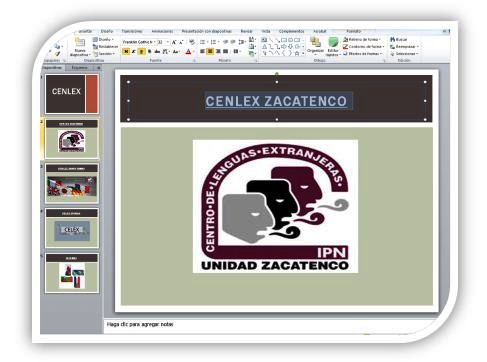Toggle text shadow formatting
The height and width of the screenshot is (362, 487).
click(x=149, y=51)
